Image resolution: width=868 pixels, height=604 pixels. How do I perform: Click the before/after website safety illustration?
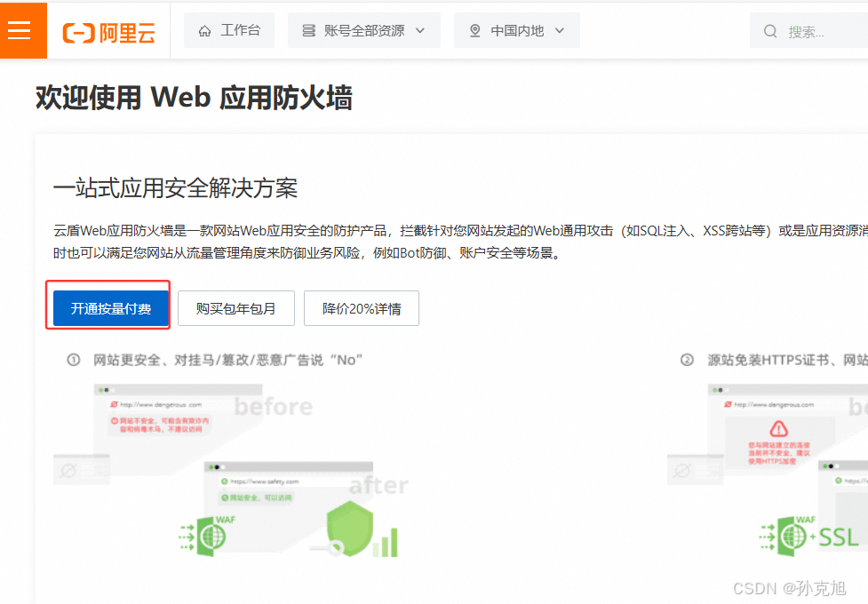coord(233,471)
